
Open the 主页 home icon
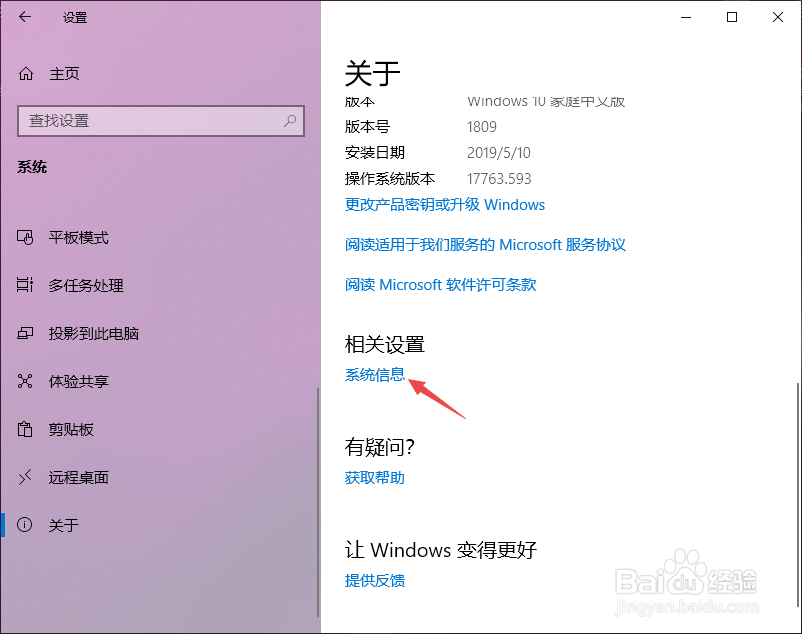(x=26, y=74)
